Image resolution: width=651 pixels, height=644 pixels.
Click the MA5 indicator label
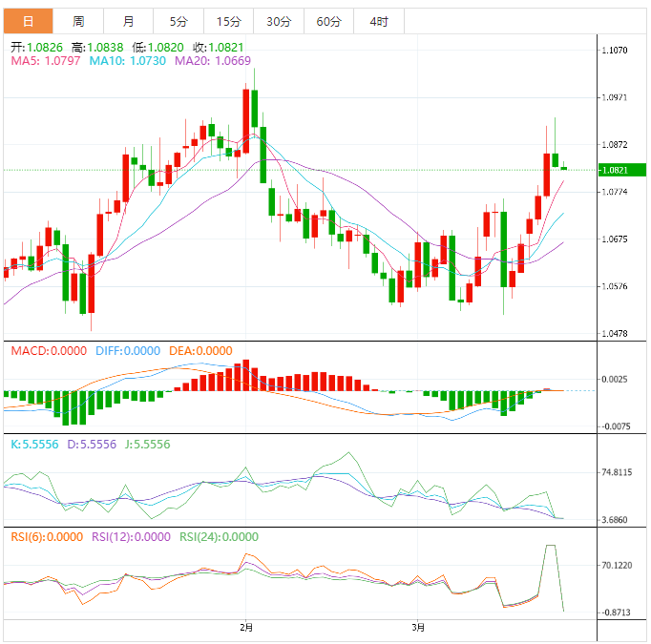[45, 61]
